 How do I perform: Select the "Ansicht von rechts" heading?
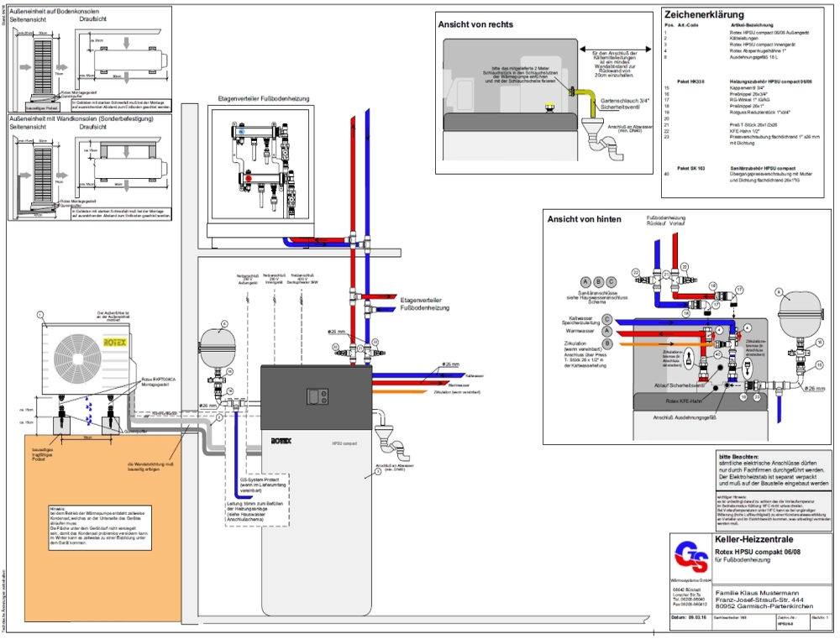475,24
